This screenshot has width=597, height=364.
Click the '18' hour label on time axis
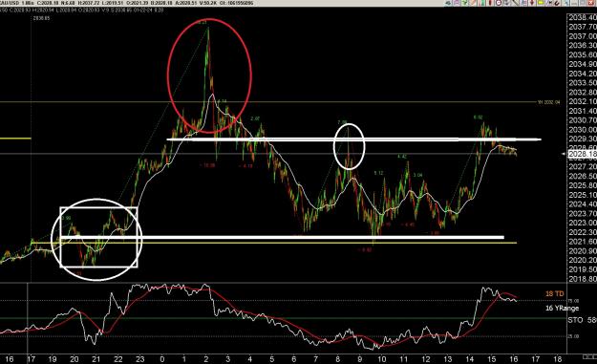[x=558, y=359]
